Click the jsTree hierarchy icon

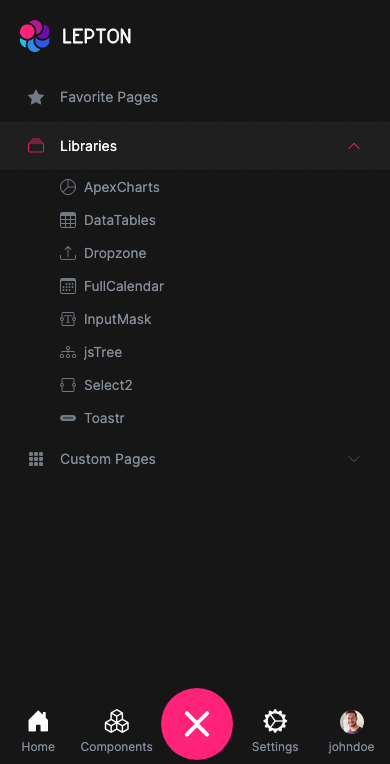[x=68, y=352]
